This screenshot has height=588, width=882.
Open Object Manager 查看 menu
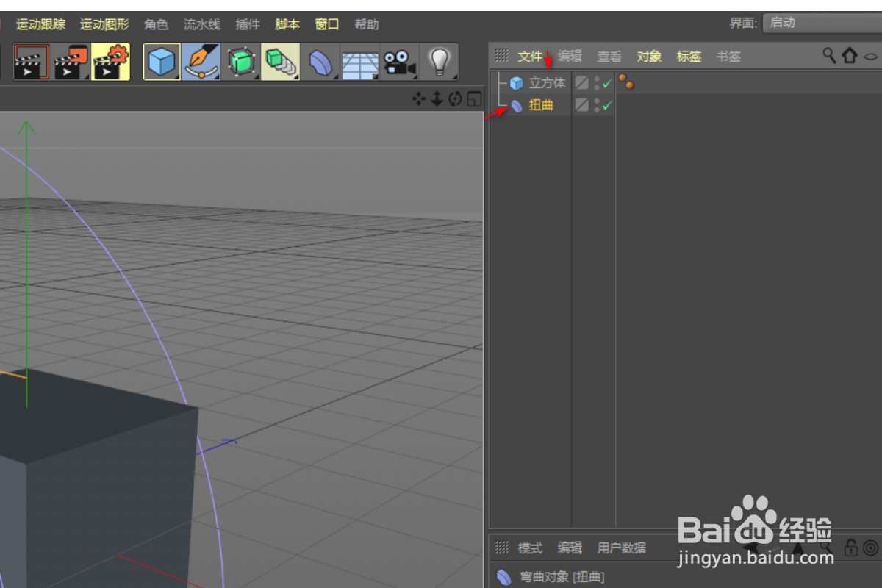[609, 56]
